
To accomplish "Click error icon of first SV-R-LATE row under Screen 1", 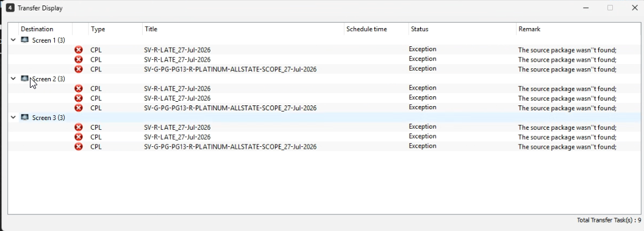I will click(79, 50).
